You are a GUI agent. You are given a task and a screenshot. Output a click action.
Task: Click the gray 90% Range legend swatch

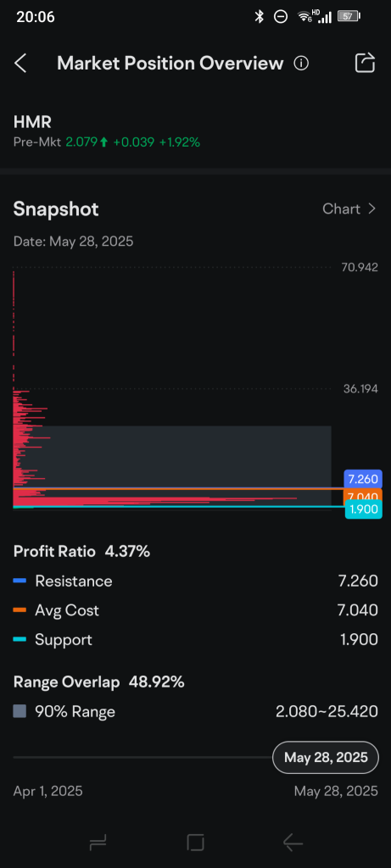click(20, 711)
